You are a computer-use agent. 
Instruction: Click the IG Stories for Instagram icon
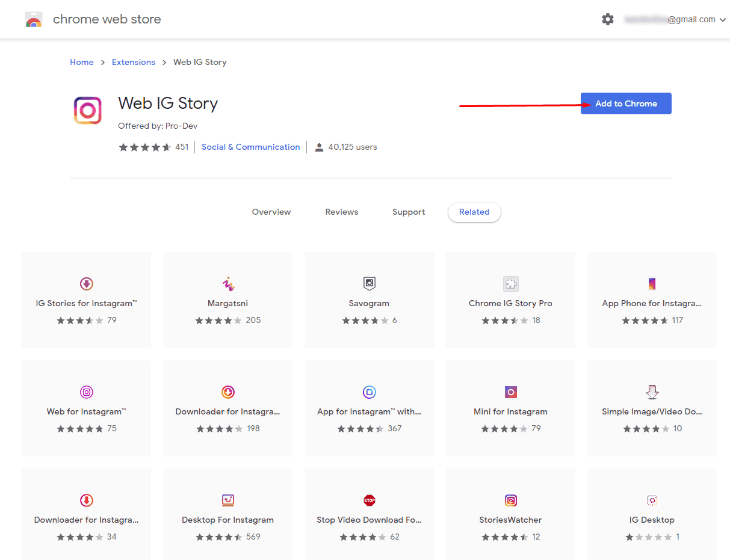coord(87,284)
